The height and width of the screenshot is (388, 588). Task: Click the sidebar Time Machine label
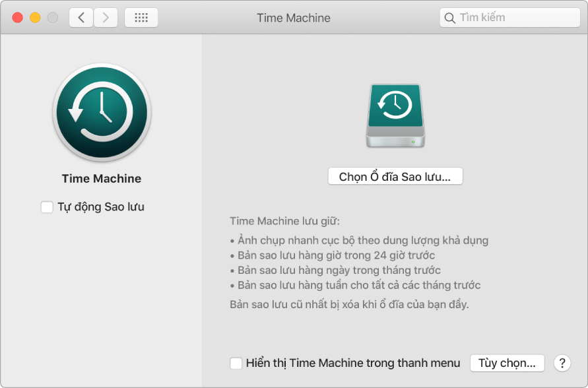[x=102, y=178]
